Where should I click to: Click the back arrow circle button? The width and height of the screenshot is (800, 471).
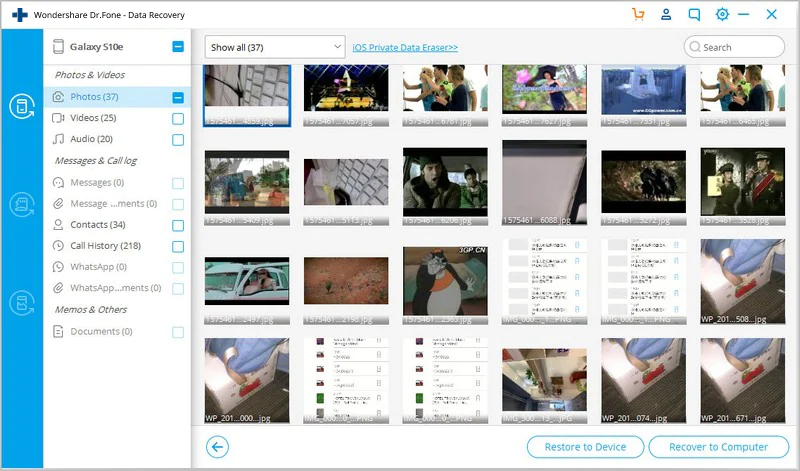215,447
